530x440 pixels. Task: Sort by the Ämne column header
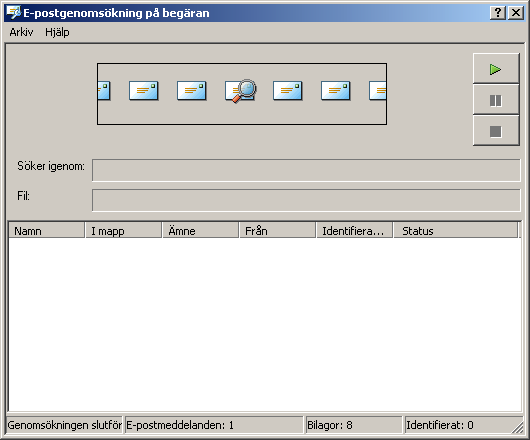pyautogui.click(x=200, y=231)
